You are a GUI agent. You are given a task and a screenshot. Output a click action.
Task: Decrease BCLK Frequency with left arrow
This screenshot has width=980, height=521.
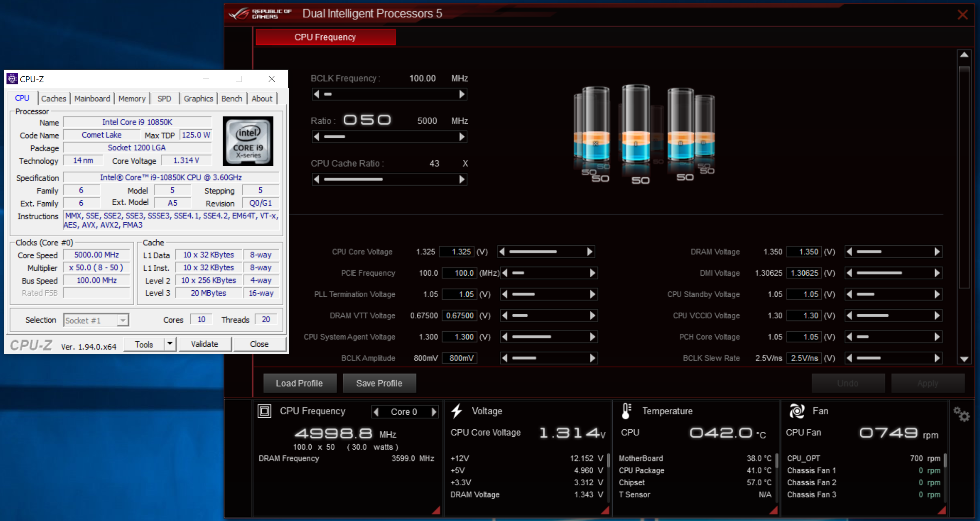click(317, 94)
